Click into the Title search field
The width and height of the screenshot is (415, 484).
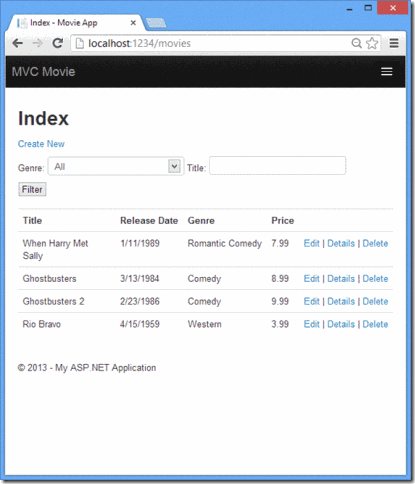point(278,165)
